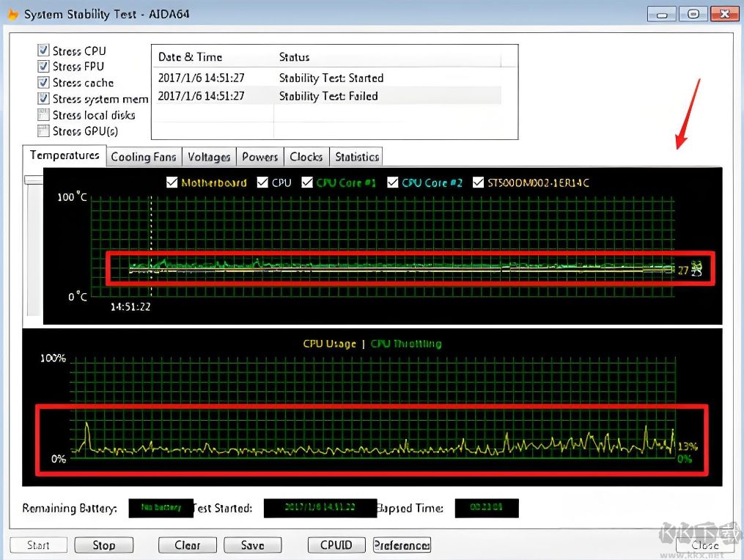This screenshot has height=560, width=744.
Task: Toggle the Stress cache checkbox
Action: coord(43,83)
